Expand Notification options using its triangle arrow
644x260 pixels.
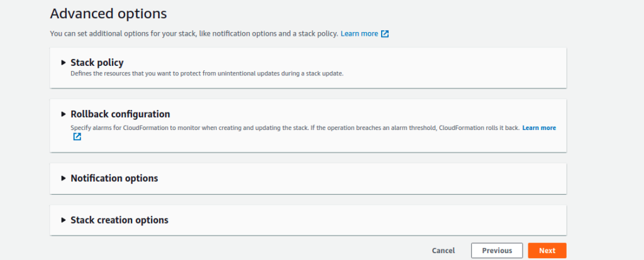[63, 178]
